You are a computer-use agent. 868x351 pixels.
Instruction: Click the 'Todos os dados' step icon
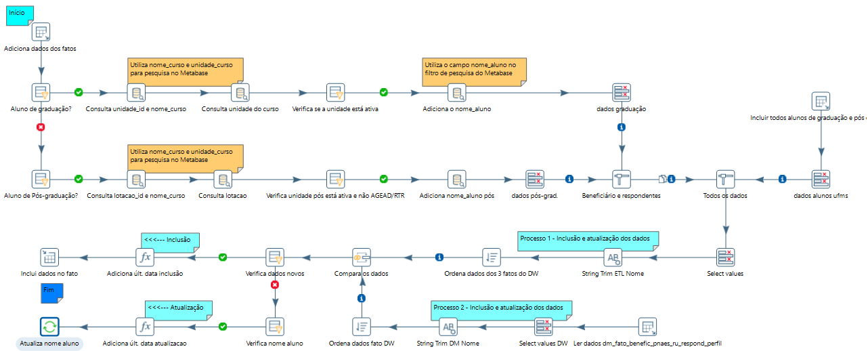coord(725,180)
